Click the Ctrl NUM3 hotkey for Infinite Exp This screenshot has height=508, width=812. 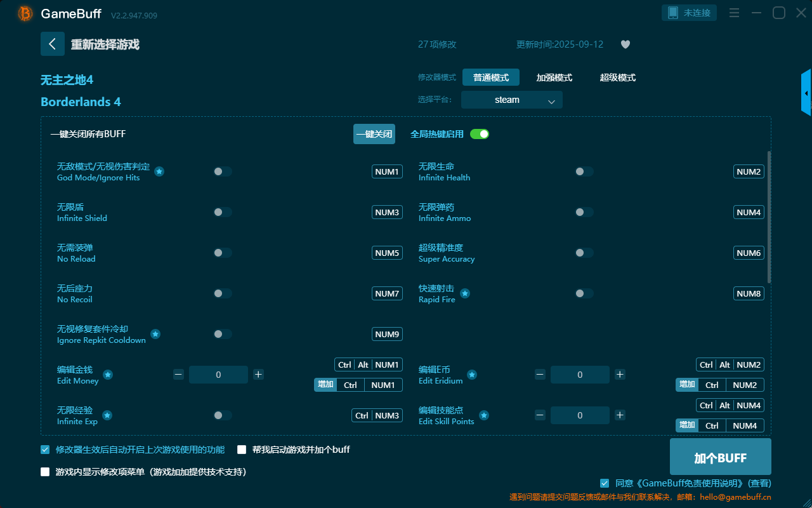tap(377, 415)
